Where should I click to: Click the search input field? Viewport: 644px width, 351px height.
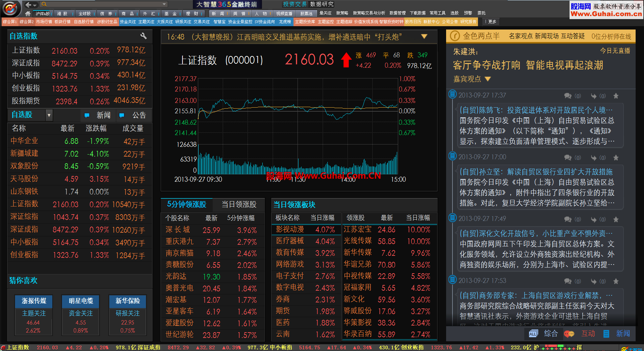[104, 4]
